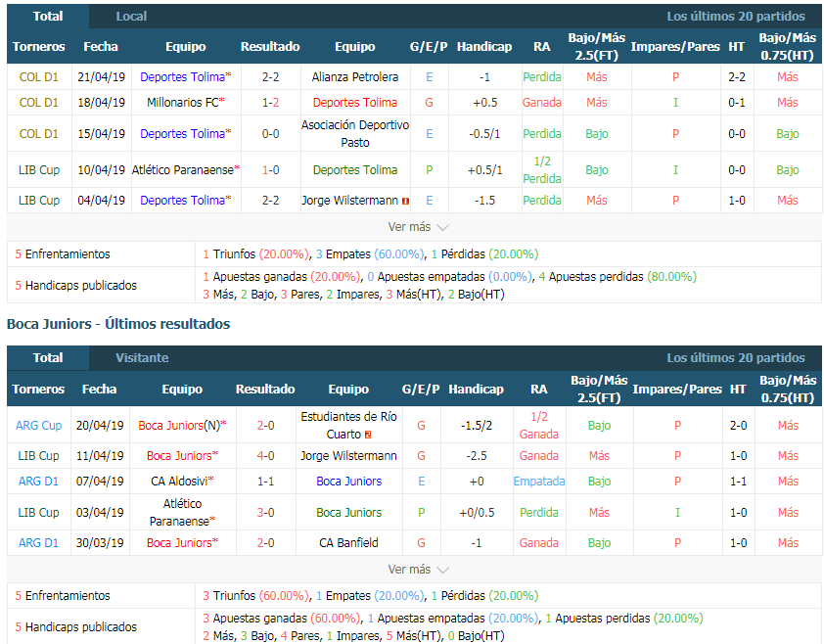Open Asociación Deportivo Pasto team link

(354, 133)
